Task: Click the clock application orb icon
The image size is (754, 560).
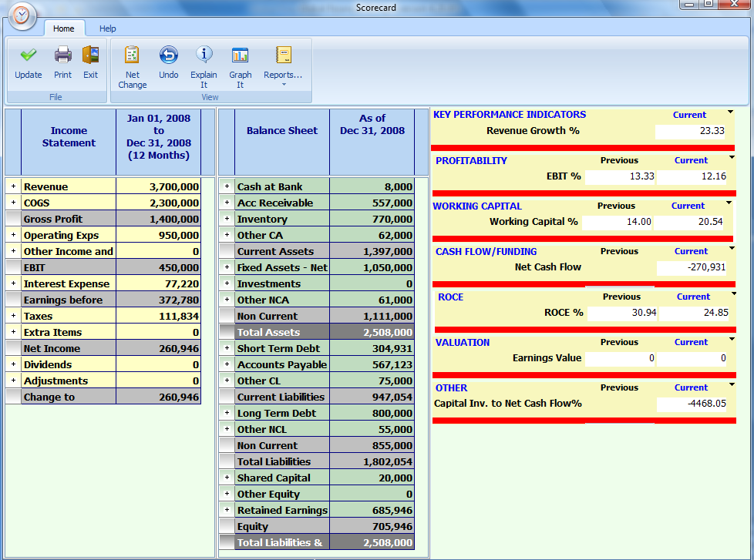Action: pyautogui.click(x=22, y=16)
